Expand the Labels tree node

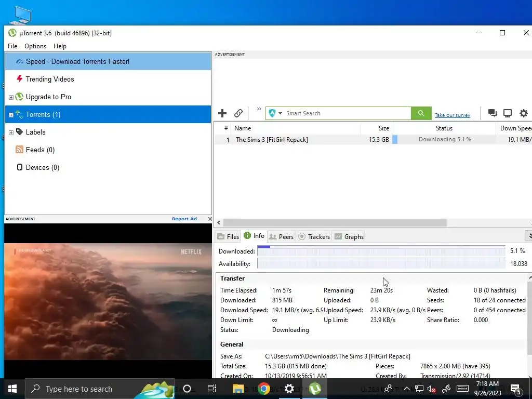(11, 132)
